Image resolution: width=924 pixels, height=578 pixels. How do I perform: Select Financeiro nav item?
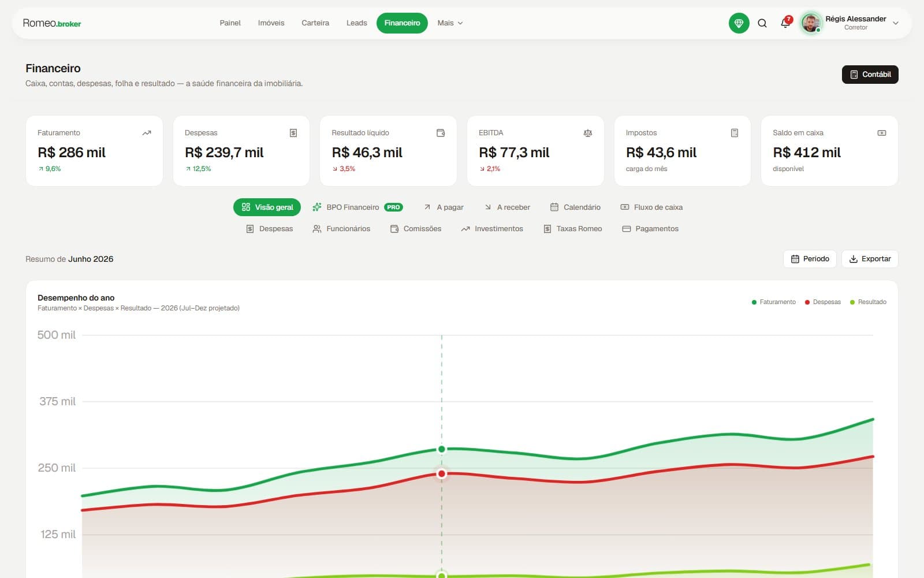[402, 23]
